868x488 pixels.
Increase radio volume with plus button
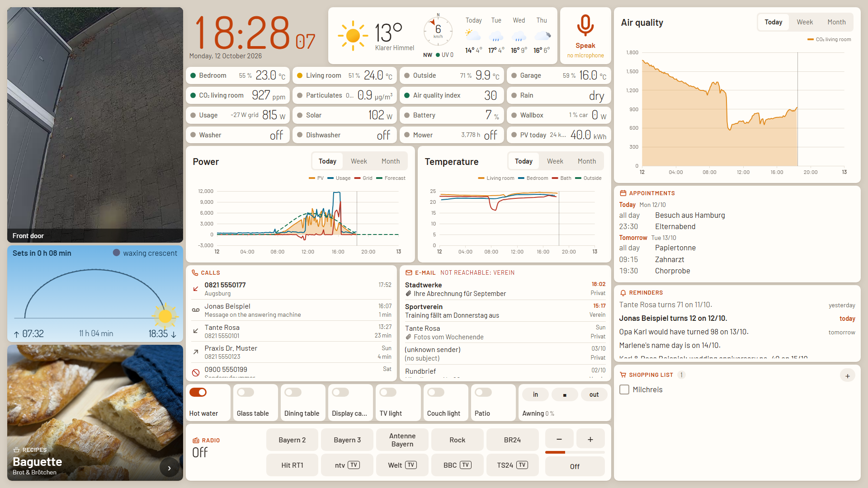pyautogui.click(x=590, y=439)
